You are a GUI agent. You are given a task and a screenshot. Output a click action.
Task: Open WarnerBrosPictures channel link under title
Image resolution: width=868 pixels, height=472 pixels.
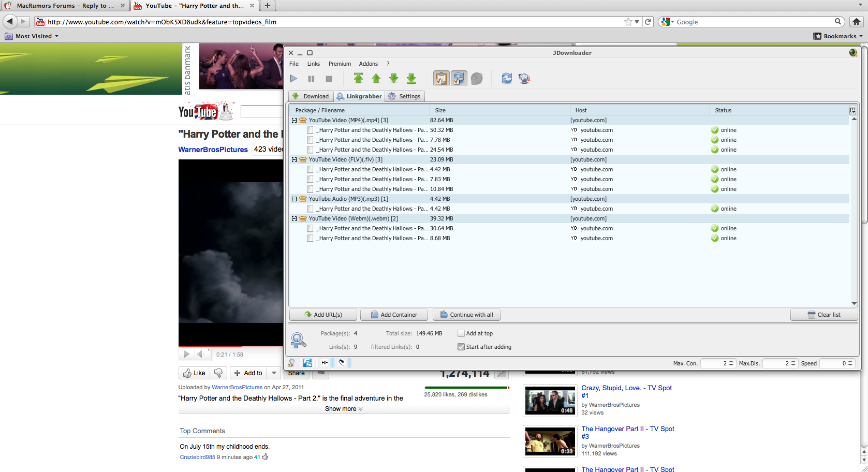pyautogui.click(x=213, y=150)
